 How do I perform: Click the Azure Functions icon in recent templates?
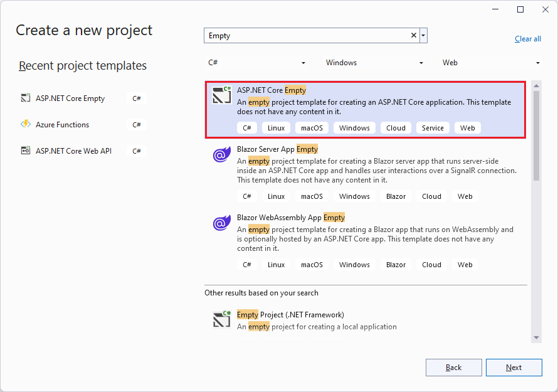click(x=25, y=124)
